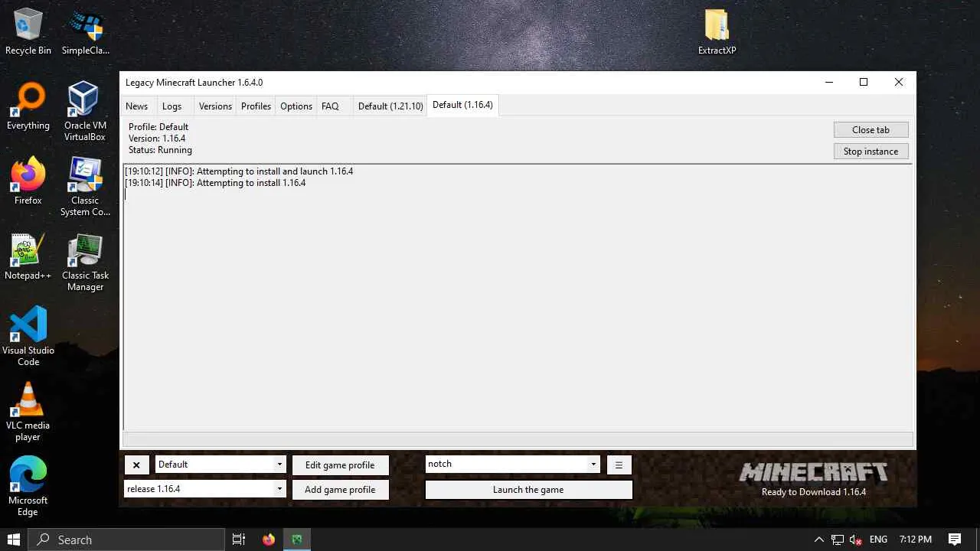
Task: Select the Visual Studio Code desktop icon
Action: (28, 337)
